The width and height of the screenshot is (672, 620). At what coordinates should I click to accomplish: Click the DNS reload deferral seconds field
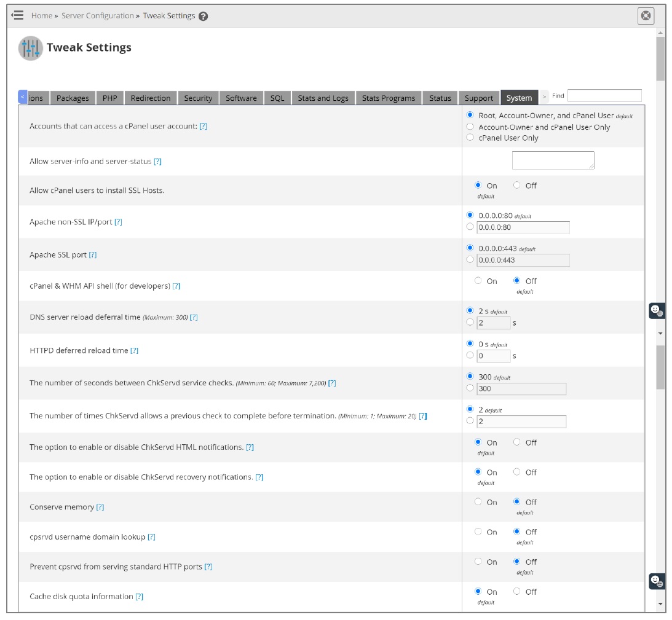pos(494,323)
